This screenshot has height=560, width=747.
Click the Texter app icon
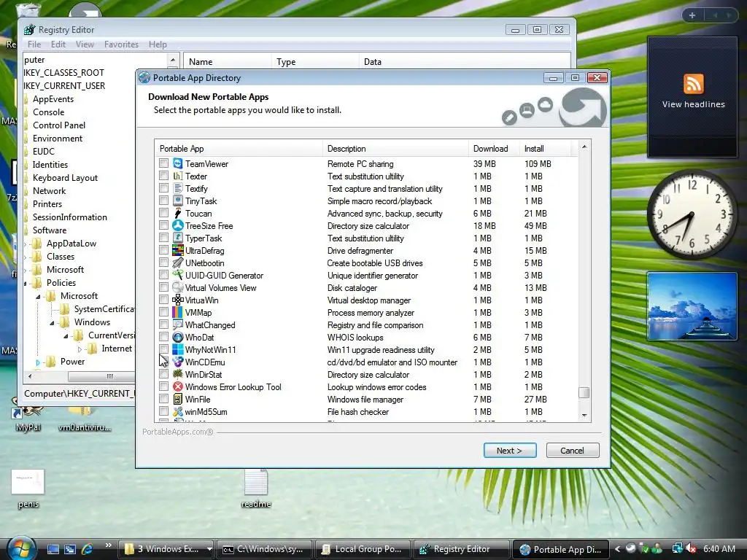coord(178,176)
